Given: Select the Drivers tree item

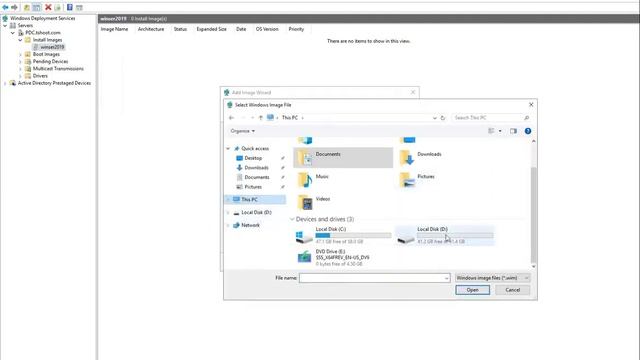Looking at the screenshot, I should [x=40, y=76].
